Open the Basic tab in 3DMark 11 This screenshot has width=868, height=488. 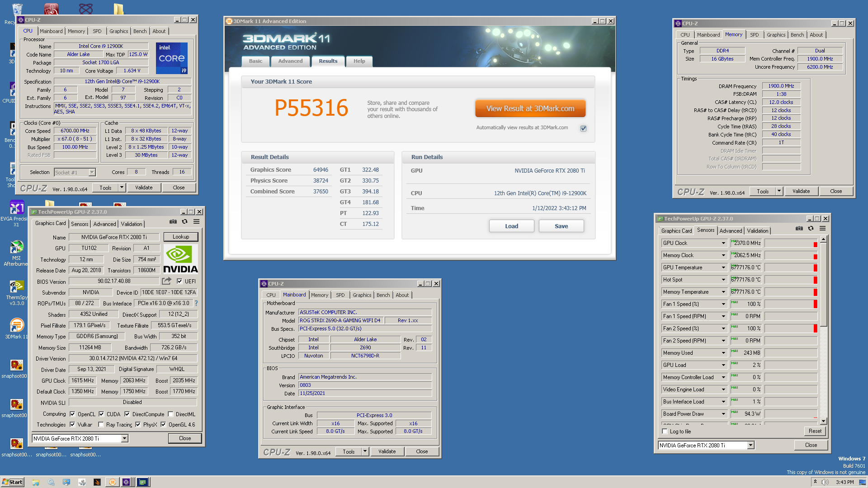point(255,61)
